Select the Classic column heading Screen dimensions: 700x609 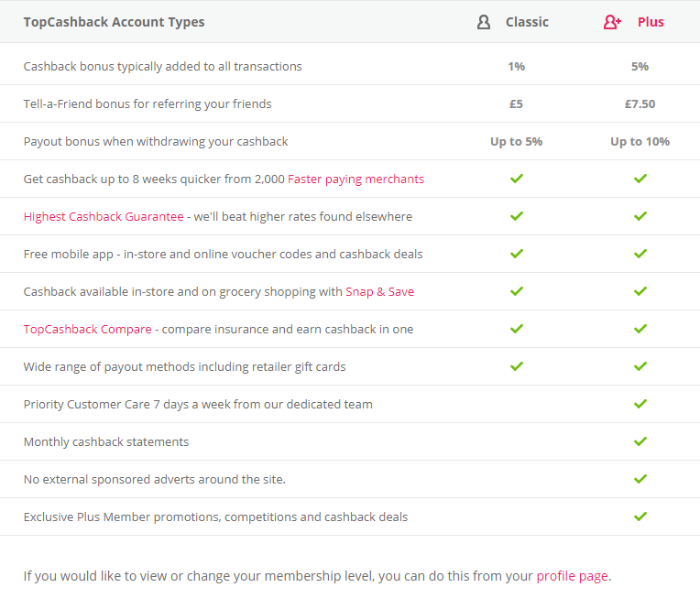coord(527,22)
